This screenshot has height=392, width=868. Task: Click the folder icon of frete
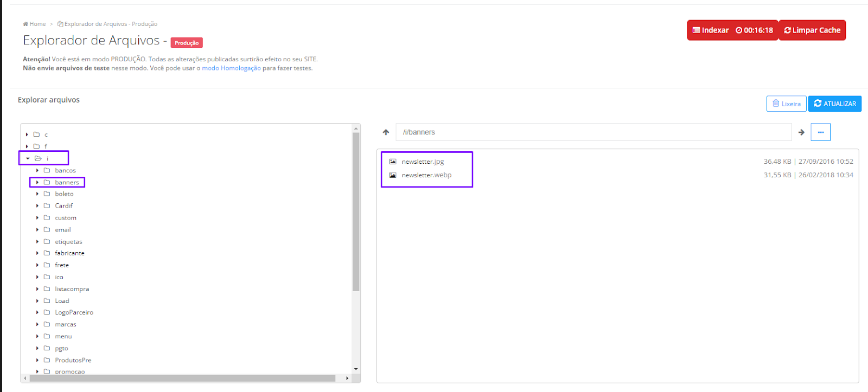pos(47,265)
